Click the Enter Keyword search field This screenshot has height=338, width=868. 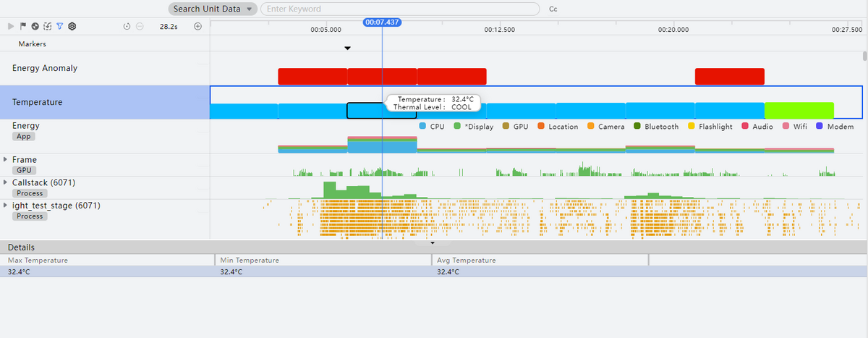pos(400,9)
